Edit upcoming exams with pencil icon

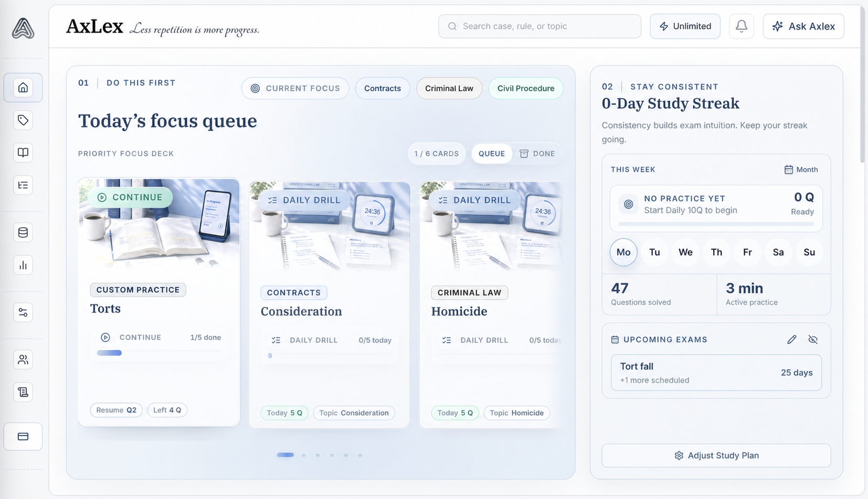click(792, 339)
